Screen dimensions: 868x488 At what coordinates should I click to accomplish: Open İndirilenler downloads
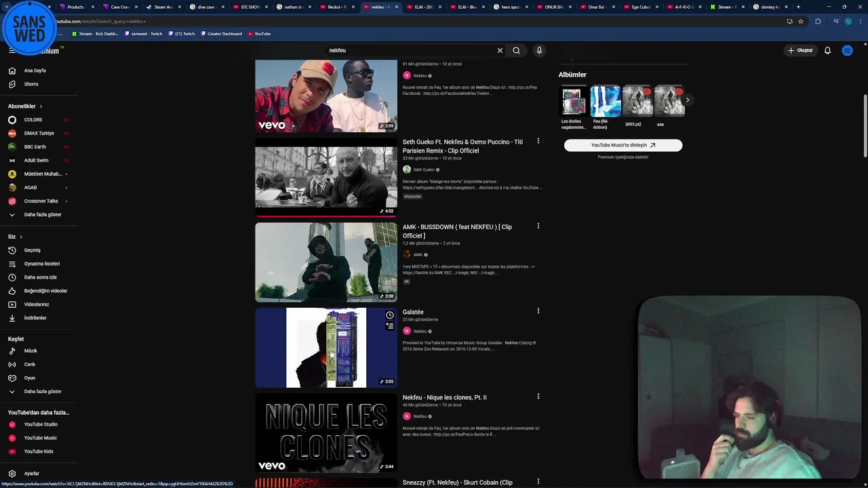tap(39, 318)
